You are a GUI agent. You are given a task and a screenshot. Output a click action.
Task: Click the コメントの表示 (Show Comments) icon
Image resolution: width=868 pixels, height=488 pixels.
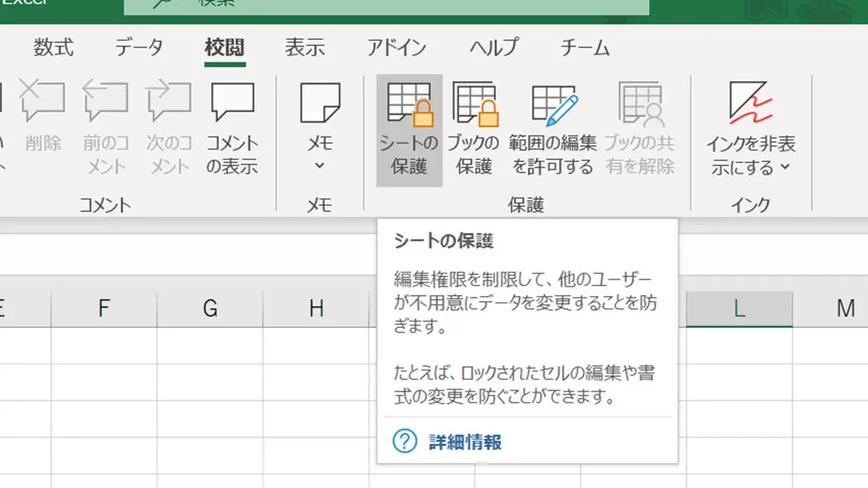coord(232,105)
